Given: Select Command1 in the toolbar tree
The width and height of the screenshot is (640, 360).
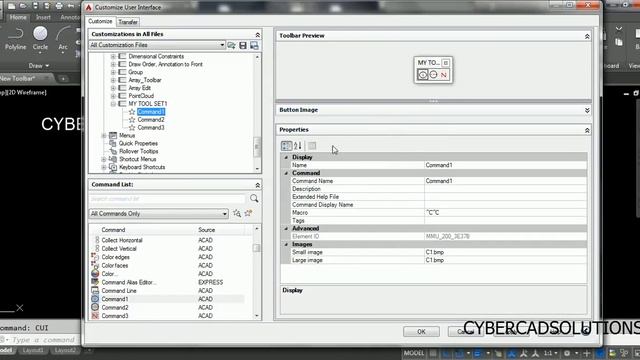Looking at the screenshot, I should click(151, 111).
